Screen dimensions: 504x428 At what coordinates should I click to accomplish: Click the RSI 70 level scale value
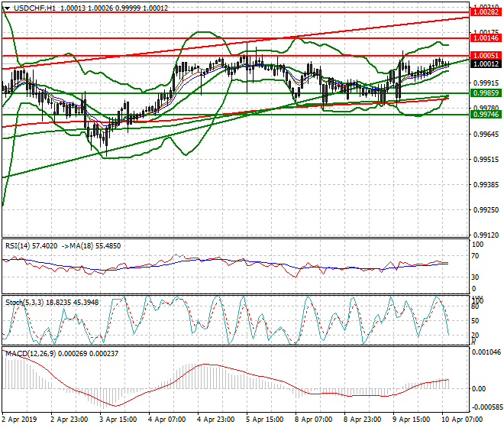tap(476, 256)
